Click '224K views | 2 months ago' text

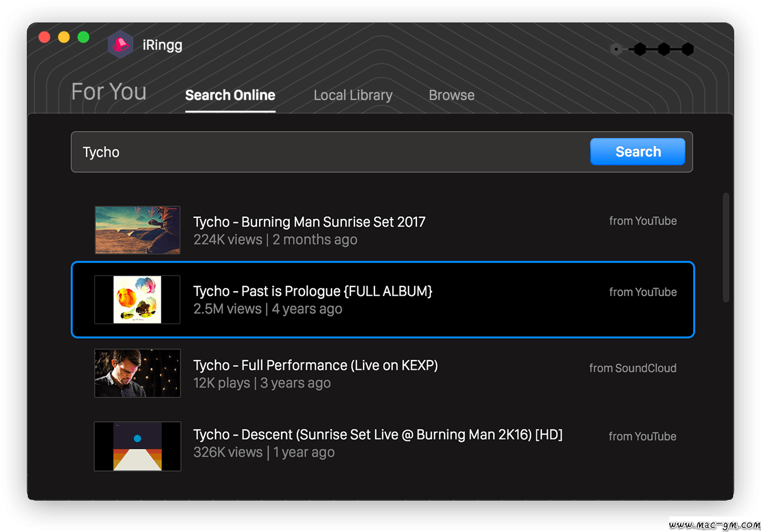point(275,240)
